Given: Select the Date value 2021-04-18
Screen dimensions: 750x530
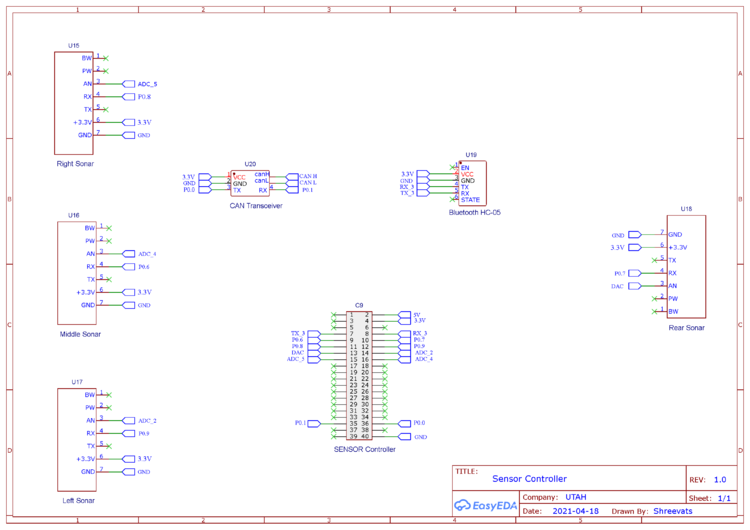Looking at the screenshot, I should point(575,511).
